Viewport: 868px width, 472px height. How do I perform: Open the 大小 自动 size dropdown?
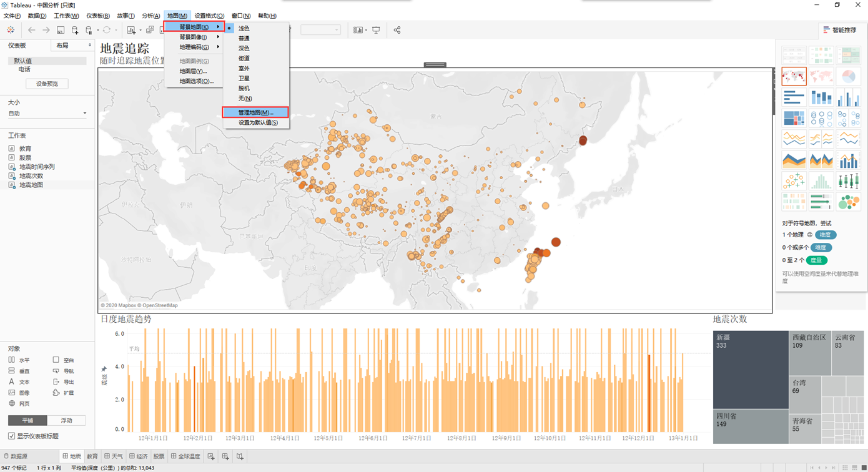tap(47, 114)
